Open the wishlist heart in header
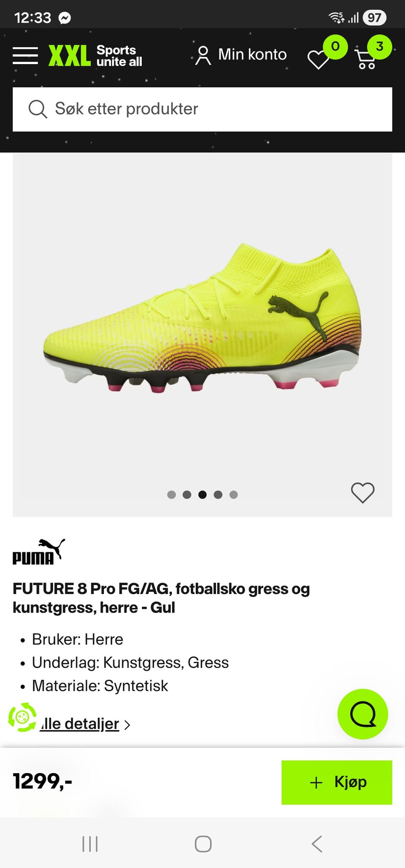 point(319,59)
